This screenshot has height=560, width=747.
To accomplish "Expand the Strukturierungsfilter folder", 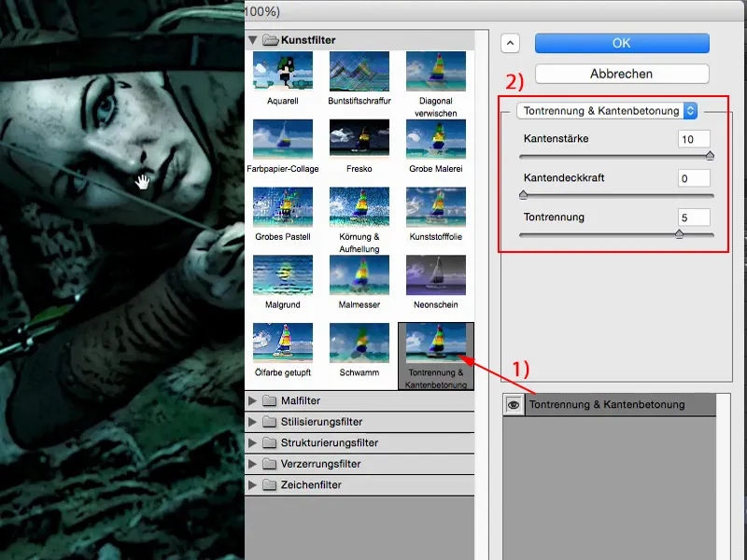I will (252, 442).
